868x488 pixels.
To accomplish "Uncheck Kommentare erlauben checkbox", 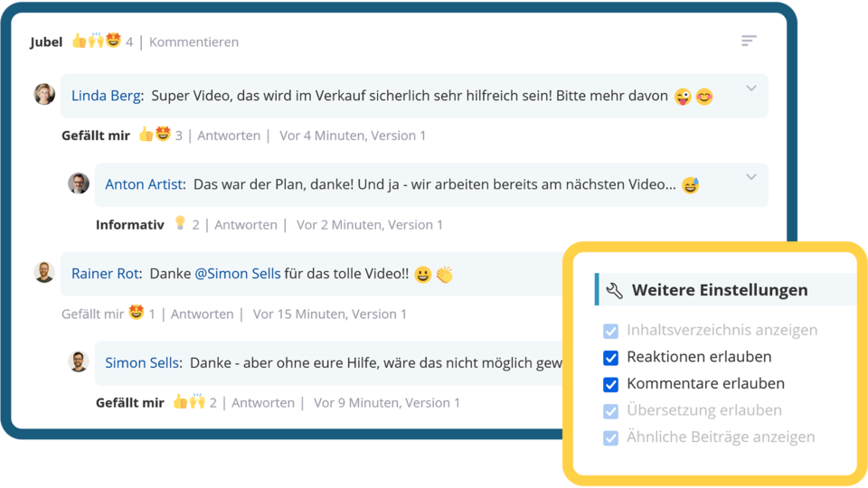I will point(610,384).
